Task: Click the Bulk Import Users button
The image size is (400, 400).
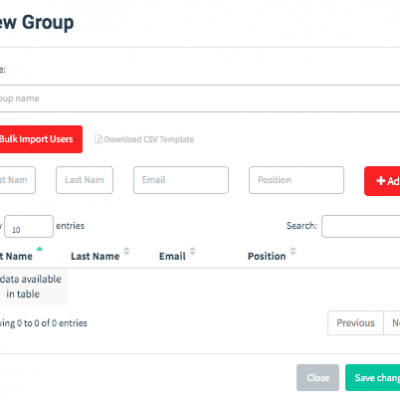Action: pyautogui.click(x=41, y=139)
